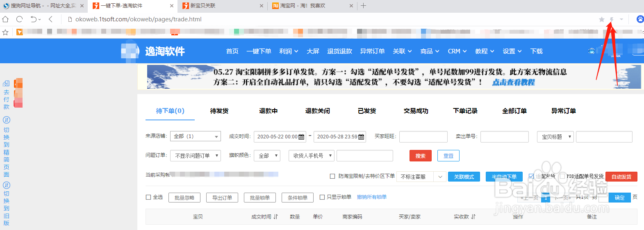Click the red 自动发货 button
The image size is (644, 230).
click(621, 177)
